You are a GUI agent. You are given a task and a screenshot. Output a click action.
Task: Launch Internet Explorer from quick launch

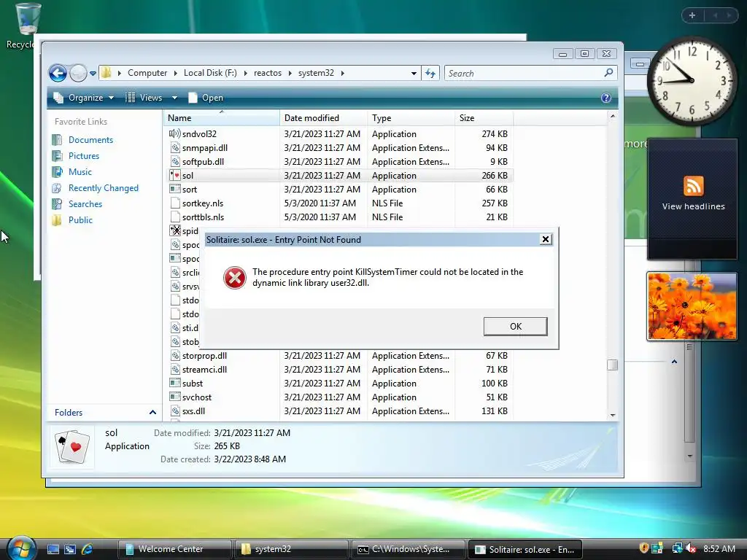88,549
